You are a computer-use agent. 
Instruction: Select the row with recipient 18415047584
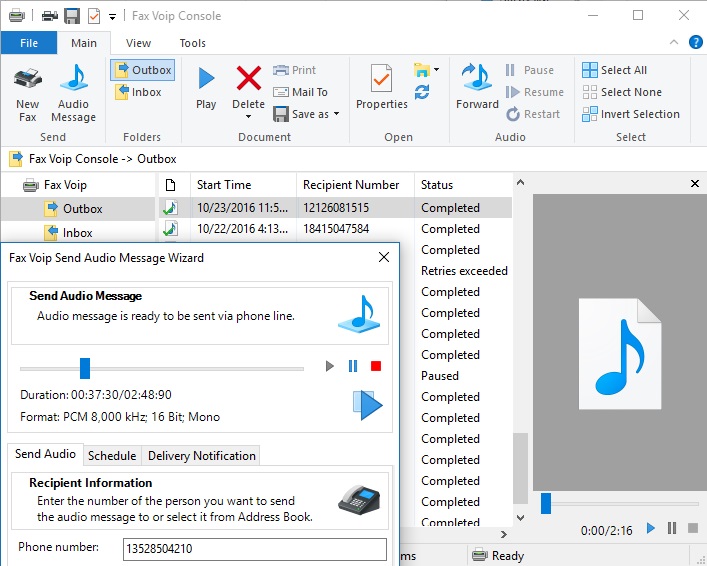pos(335,229)
